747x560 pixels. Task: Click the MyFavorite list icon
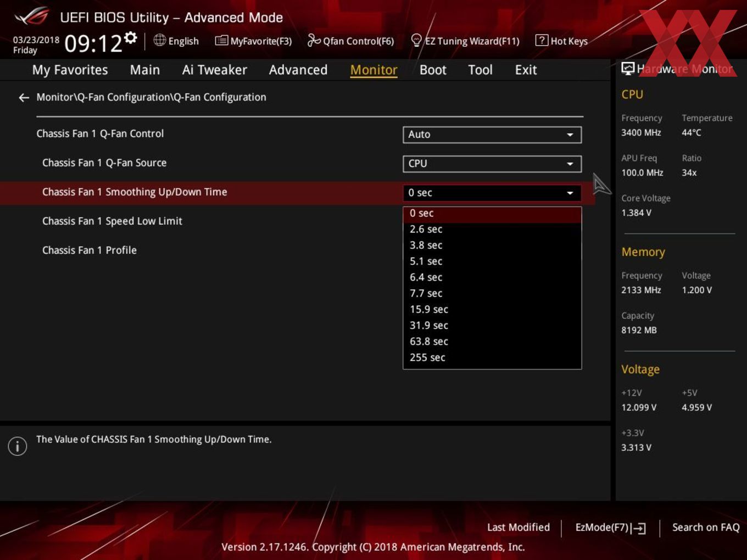tap(221, 41)
